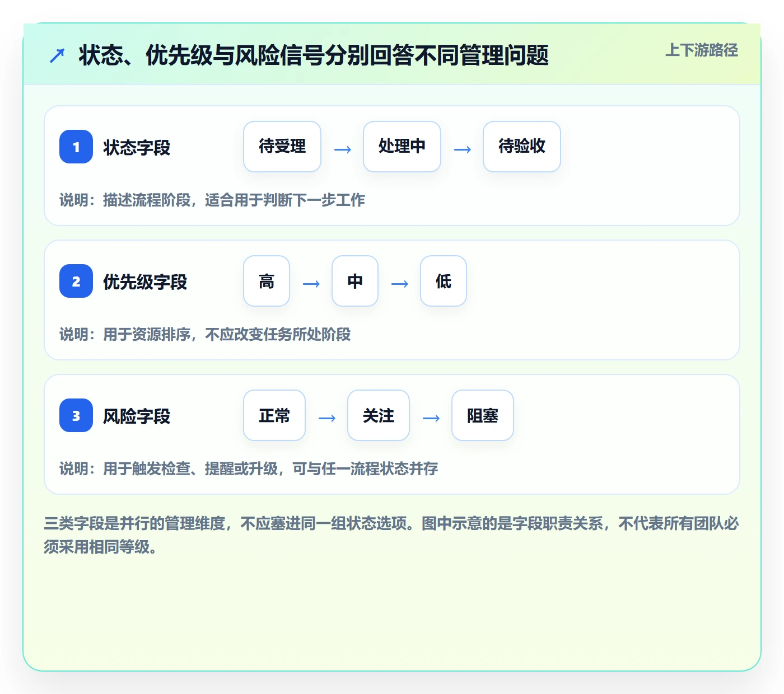Click the number 2 badge for 优先级字段
The height and width of the screenshot is (694, 784).
point(76,281)
